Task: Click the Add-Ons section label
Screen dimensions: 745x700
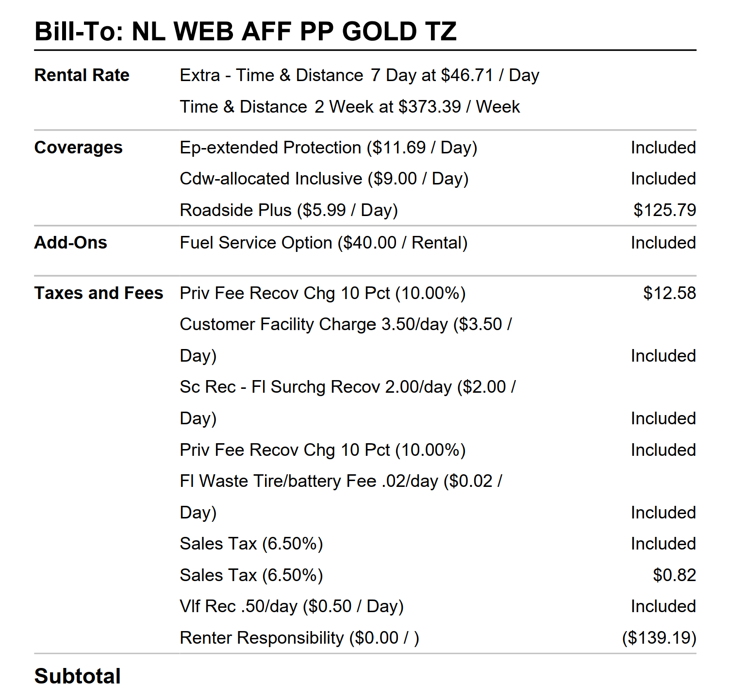Action: pos(70,243)
